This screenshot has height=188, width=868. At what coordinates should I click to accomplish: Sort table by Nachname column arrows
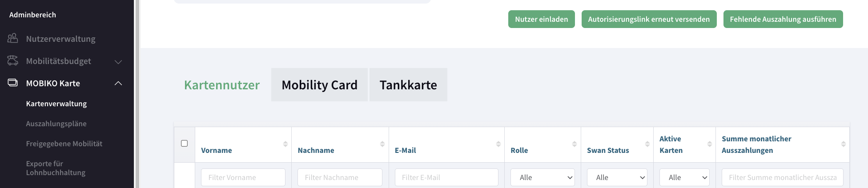[382, 144]
